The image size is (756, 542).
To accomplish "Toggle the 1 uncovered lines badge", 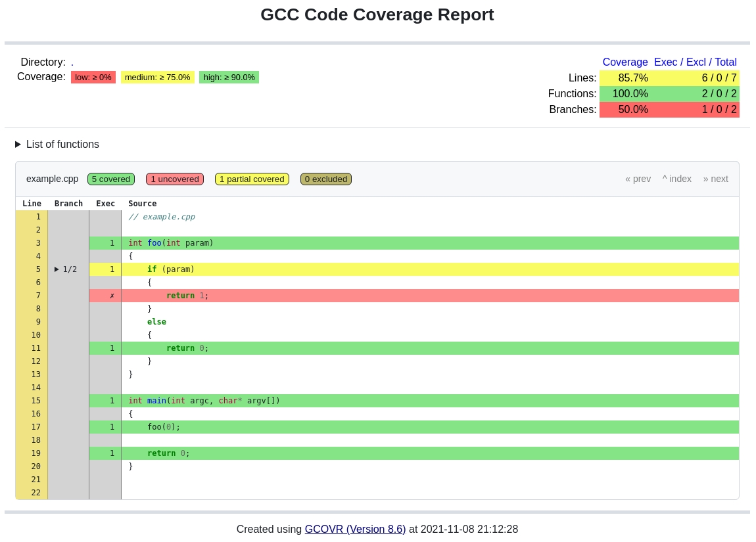I will [174, 179].
